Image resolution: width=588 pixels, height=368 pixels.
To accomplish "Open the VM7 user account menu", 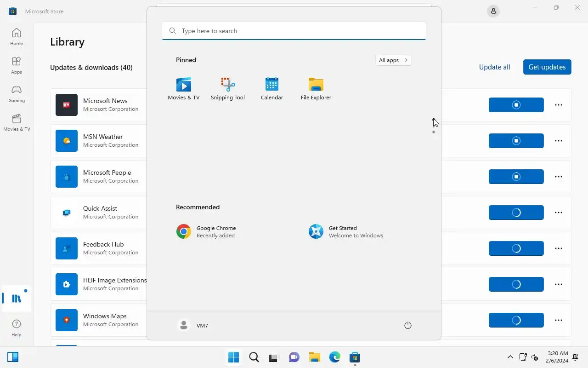I will pyautogui.click(x=193, y=325).
